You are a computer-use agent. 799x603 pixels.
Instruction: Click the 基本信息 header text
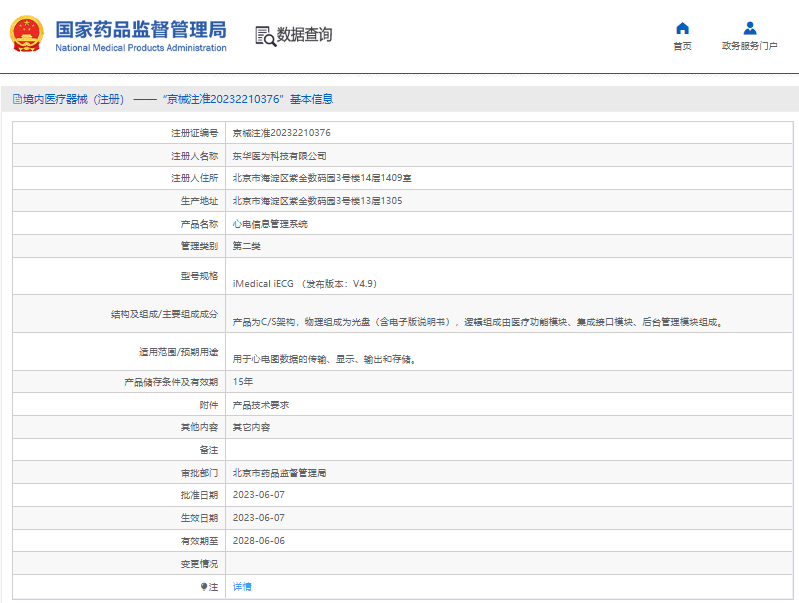311,99
